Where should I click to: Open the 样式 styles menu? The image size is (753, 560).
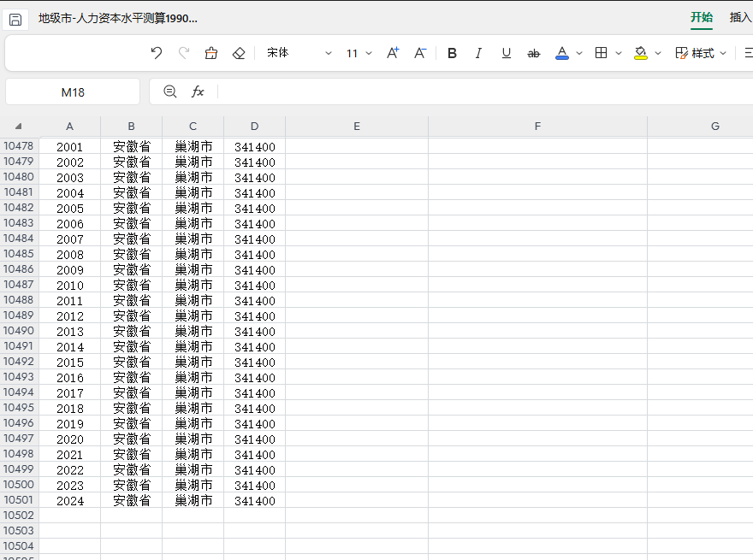pos(700,53)
